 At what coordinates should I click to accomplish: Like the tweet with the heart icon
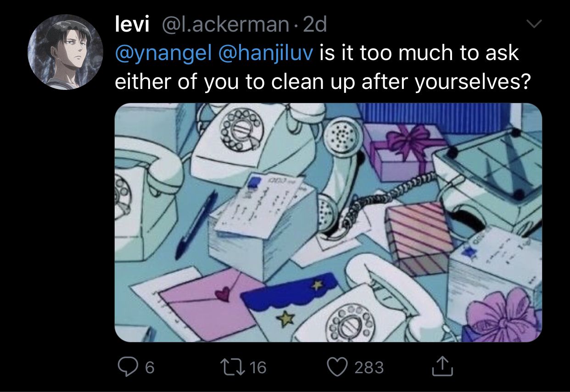point(338,367)
